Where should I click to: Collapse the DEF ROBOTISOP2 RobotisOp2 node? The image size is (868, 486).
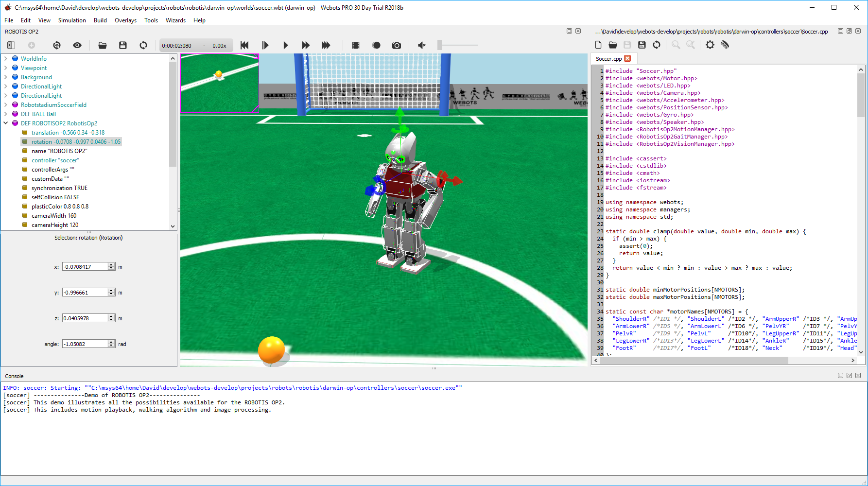5,123
